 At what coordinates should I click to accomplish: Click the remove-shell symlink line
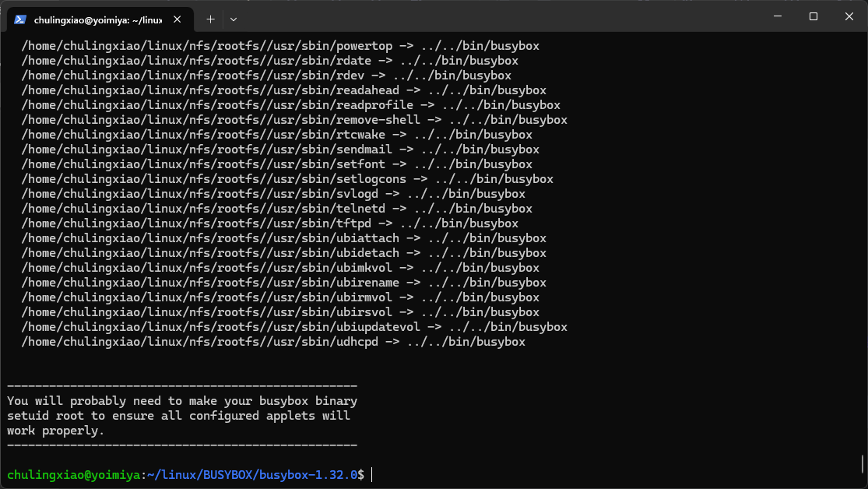coord(294,120)
